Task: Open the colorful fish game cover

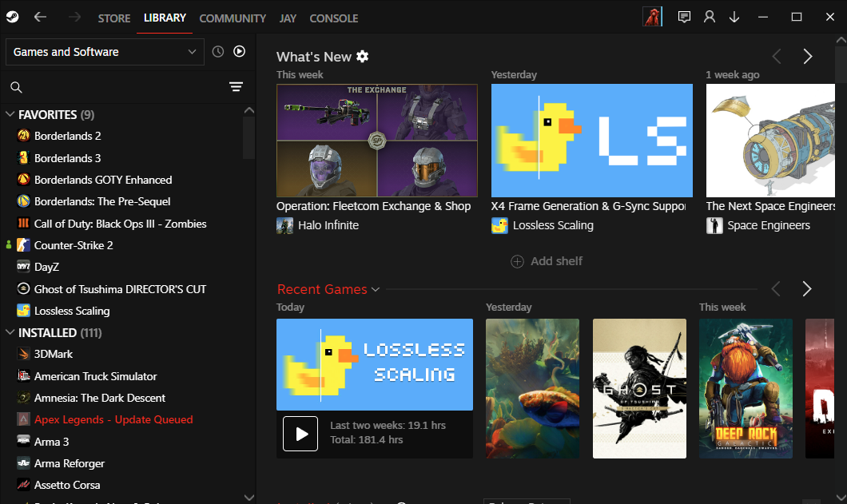Action: 532,388
